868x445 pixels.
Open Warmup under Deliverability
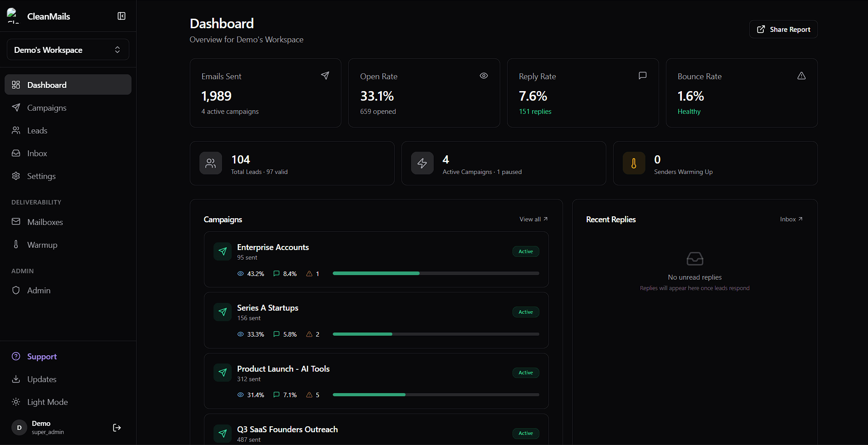click(x=68, y=245)
